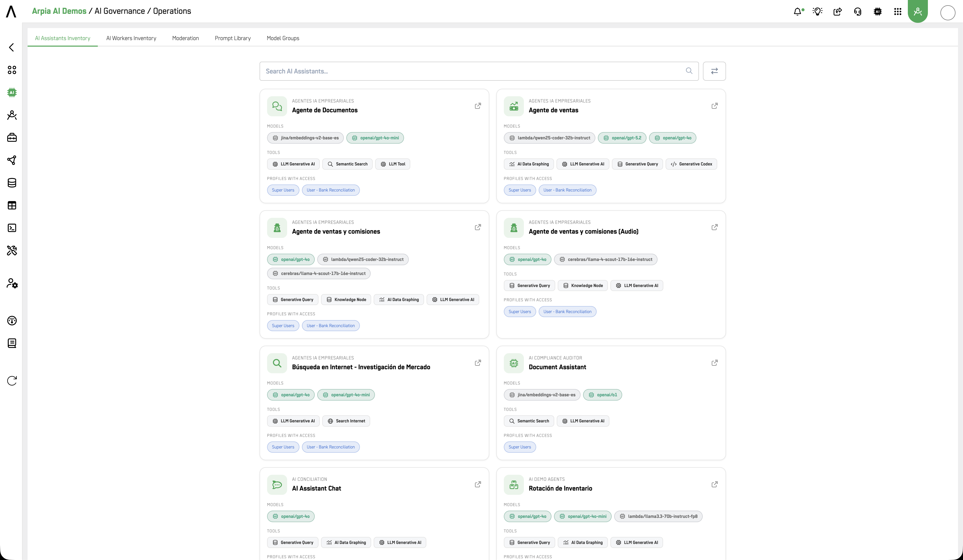Open the crossed tools sidebar icon
The width and height of the screenshot is (963, 560).
click(12, 250)
